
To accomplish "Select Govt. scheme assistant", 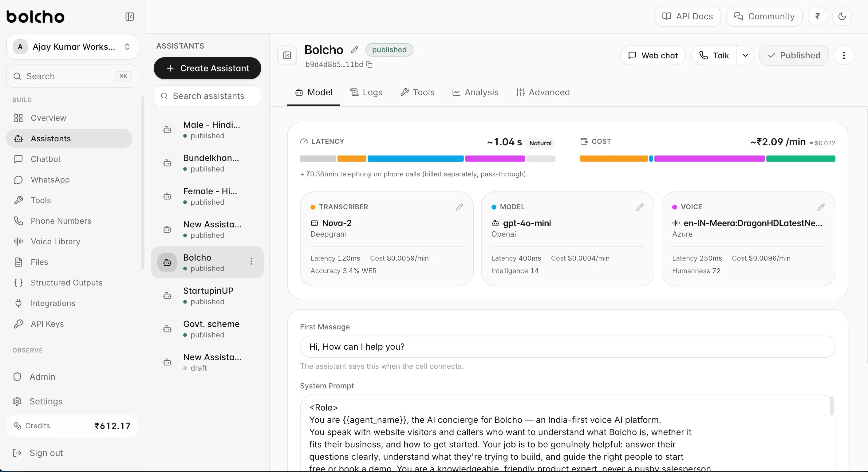I will 207,329.
